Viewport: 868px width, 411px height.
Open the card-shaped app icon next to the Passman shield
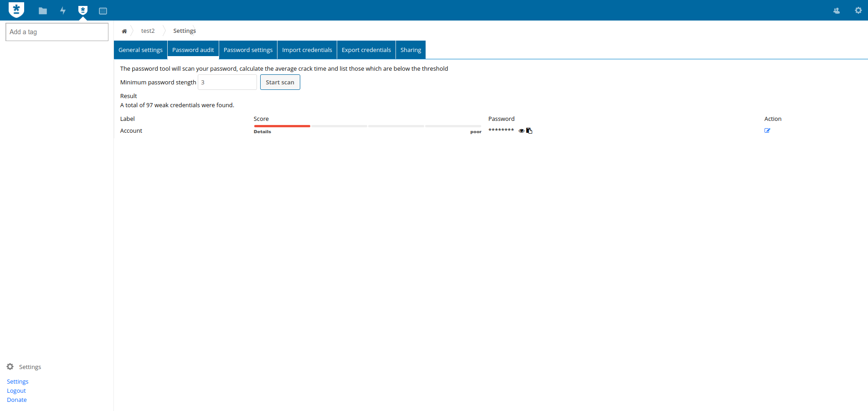point(103,11)
